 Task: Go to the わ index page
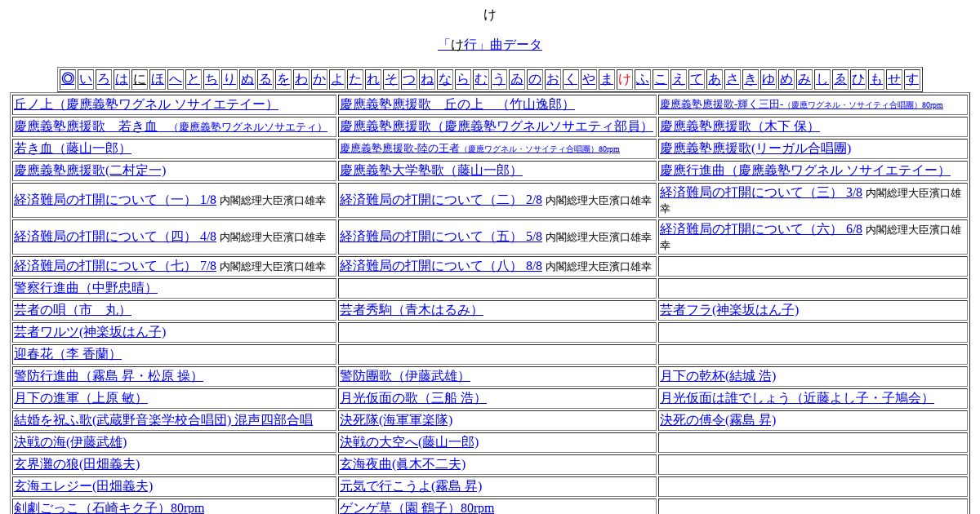click(x=301, y=79)
